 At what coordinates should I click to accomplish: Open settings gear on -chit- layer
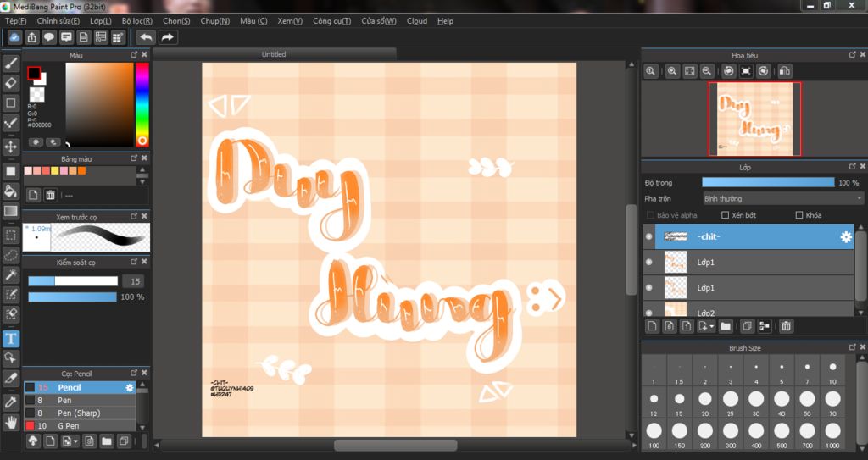click(846, 237)
